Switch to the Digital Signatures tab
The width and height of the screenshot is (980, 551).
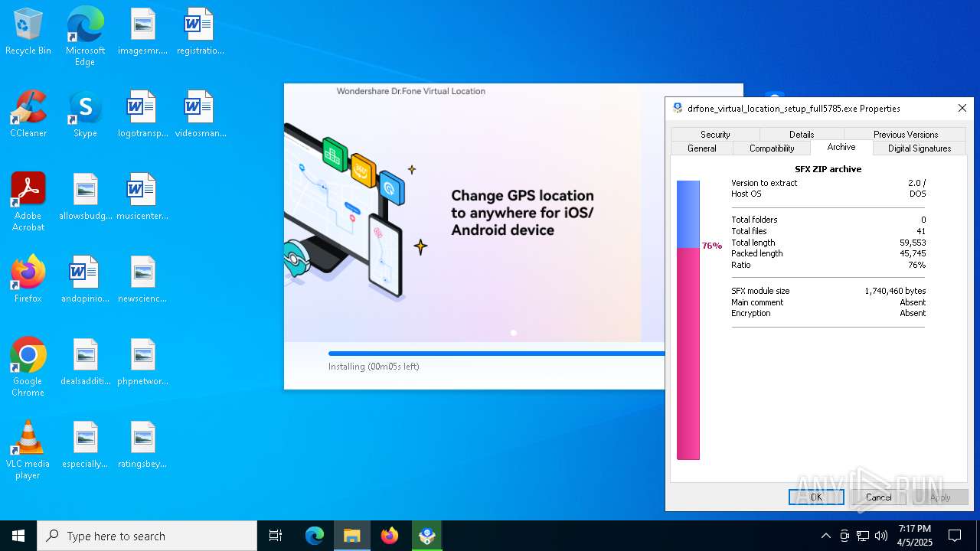tap(920, 148)
